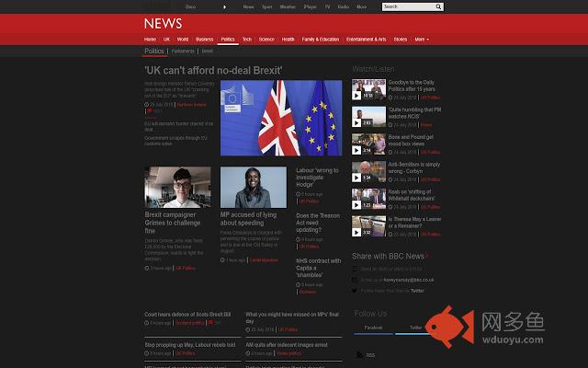Open the Entertainment & Arts section tab
Screen dimensions: 588x368
pos(366,40)
